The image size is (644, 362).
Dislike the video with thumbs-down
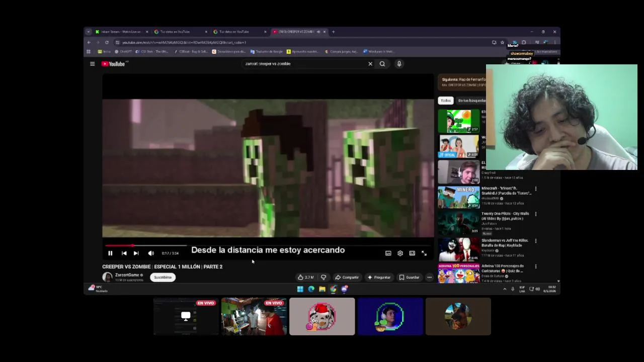(x=324, y=277)
